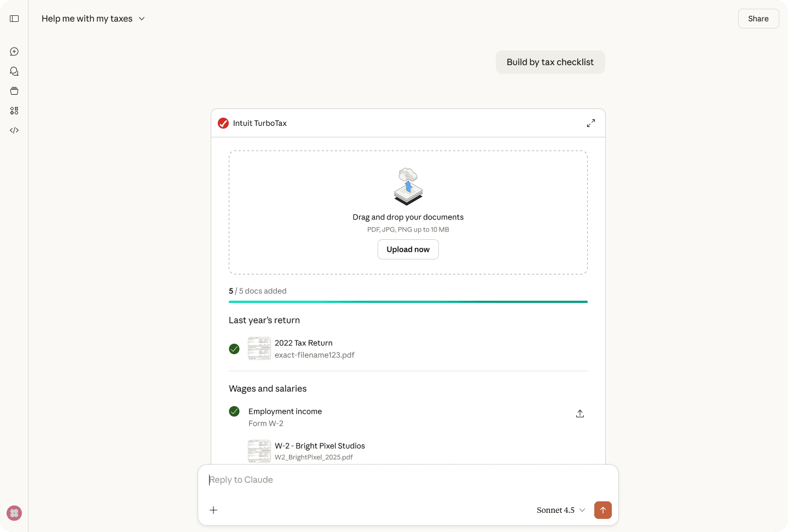Toggle the Employment income checkmark

tap(234, 411)
